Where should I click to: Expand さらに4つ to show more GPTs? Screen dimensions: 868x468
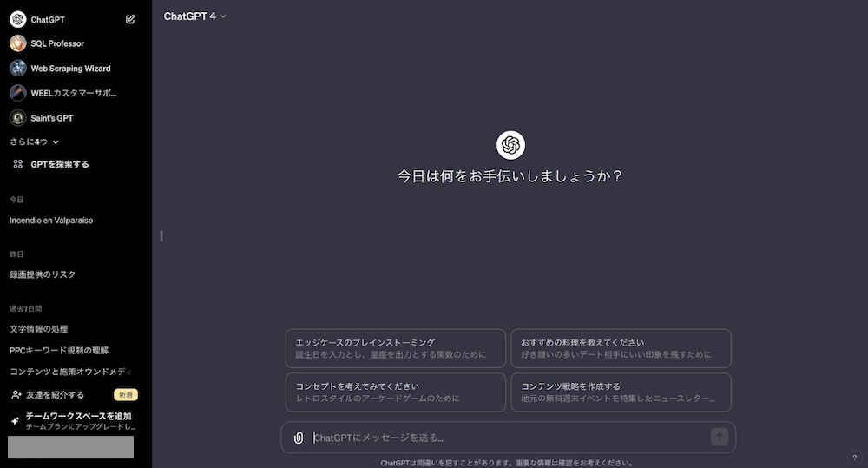(35, 142)
